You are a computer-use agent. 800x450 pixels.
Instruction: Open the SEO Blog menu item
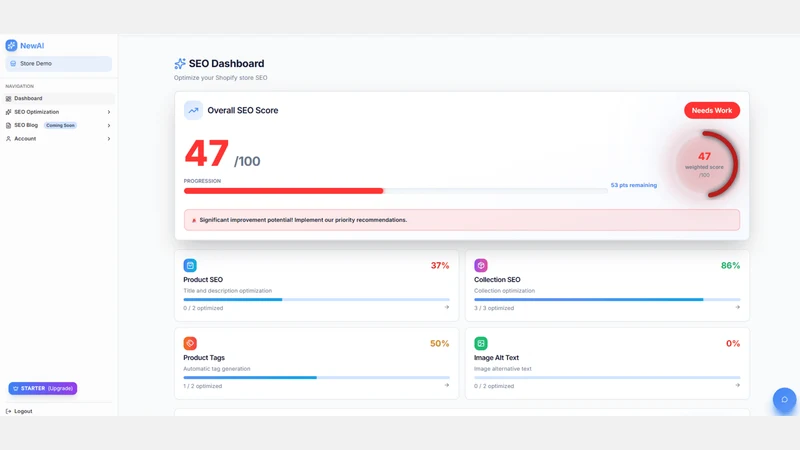point(59,126)
